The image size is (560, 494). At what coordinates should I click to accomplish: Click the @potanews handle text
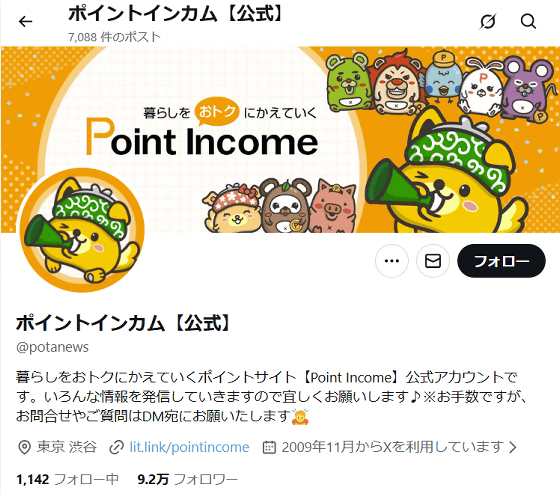pos(52,347)
